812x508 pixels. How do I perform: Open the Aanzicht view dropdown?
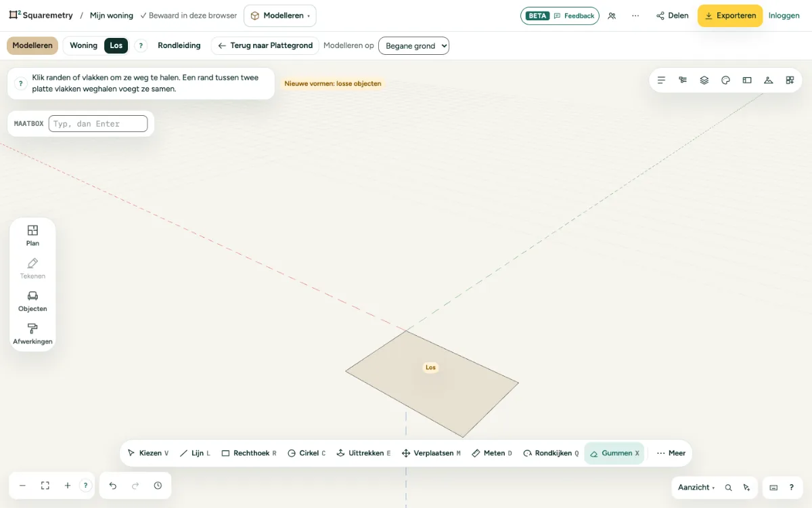pos(696,488)
